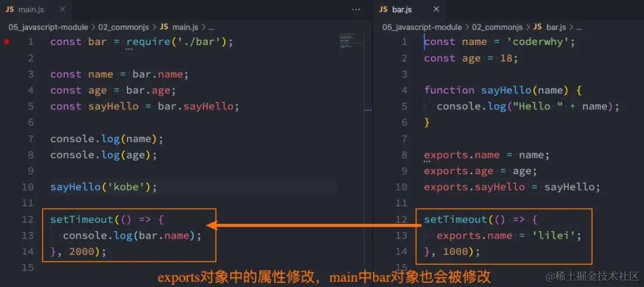644x287 pixels.
Task: Click the 1000 delay value in bar.js
Action: [x=456, y=252]
